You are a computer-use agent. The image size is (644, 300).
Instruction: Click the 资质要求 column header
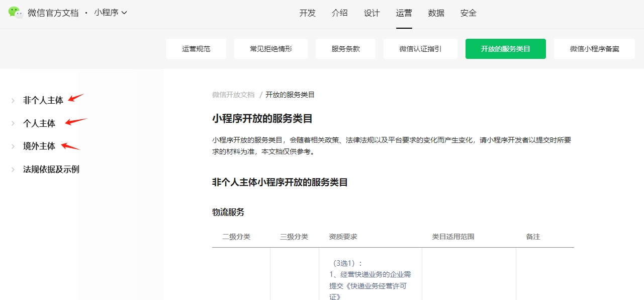pyautogui.click(x=343, y=237)
